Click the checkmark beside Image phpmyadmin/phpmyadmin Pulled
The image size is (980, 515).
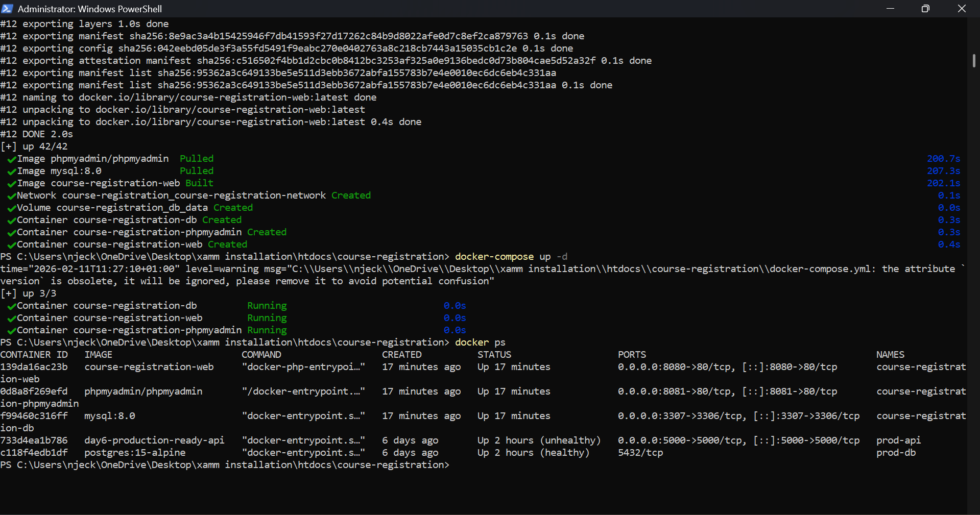click(x=11, y=159)
